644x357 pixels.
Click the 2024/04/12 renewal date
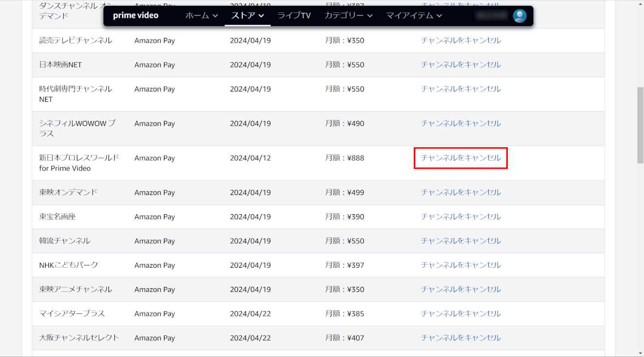[251, 158]
